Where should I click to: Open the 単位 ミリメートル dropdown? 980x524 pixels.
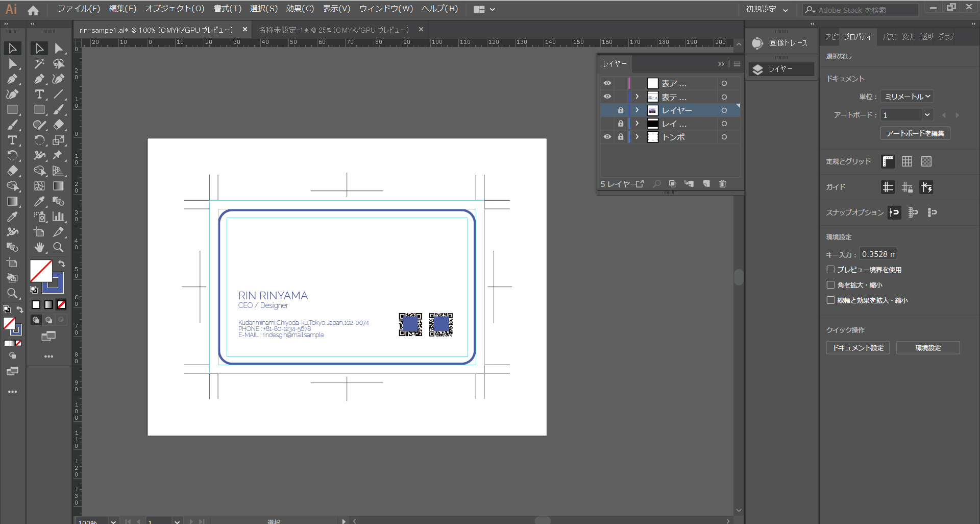coord(907,97)
